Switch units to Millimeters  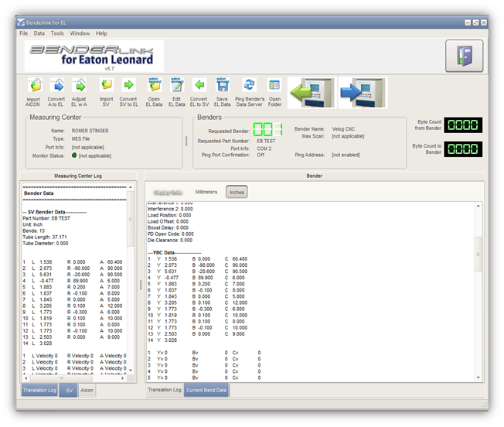coord(206,192)
